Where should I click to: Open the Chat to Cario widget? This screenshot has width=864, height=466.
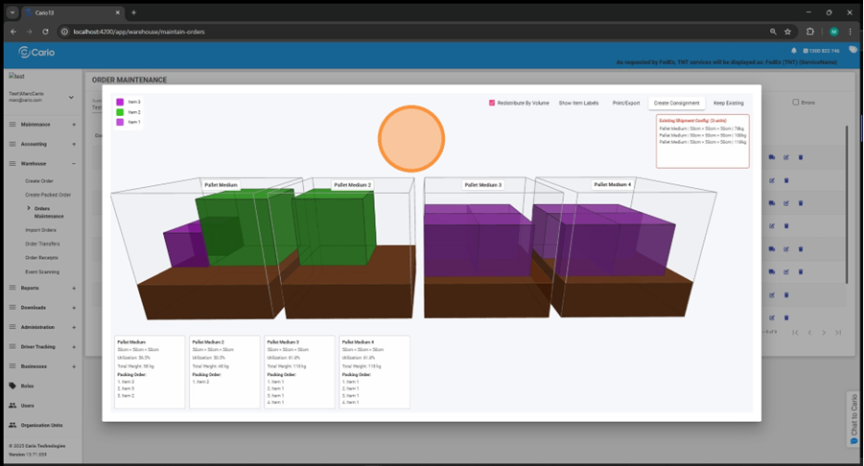[x=853, y=418]
